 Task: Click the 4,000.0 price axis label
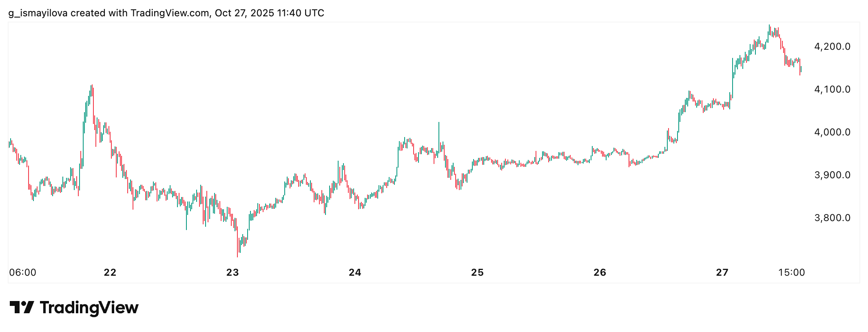point(832,132)
